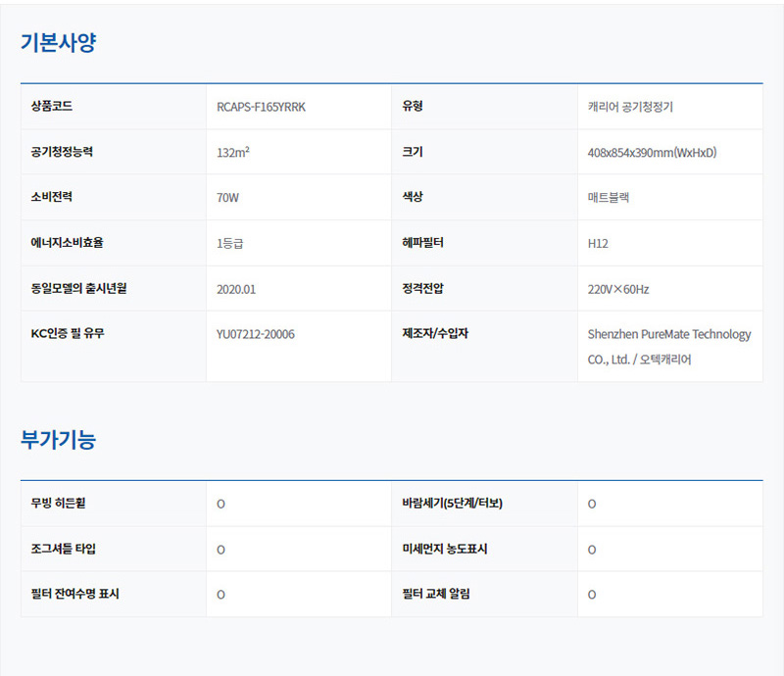Click the 기본사양 section heading
Viewport: 784px width, 676px height.
pos(59,43)
